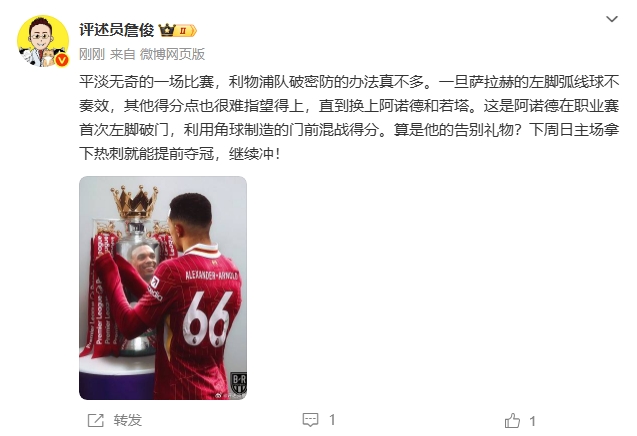This screenshot has width=637, height=436.
Task: Open the 微博网页版 source link
Action: (x=172, y=54)
